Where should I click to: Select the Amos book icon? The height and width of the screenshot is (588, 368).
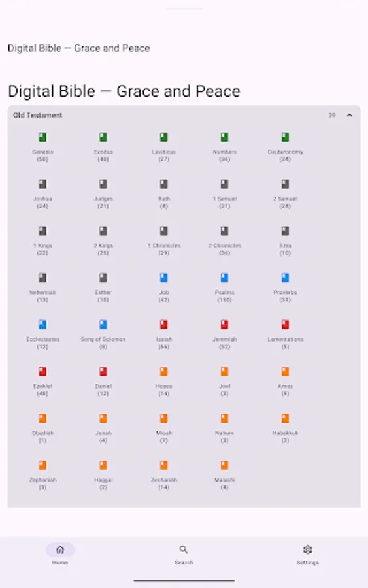click(x=285, y=372)
